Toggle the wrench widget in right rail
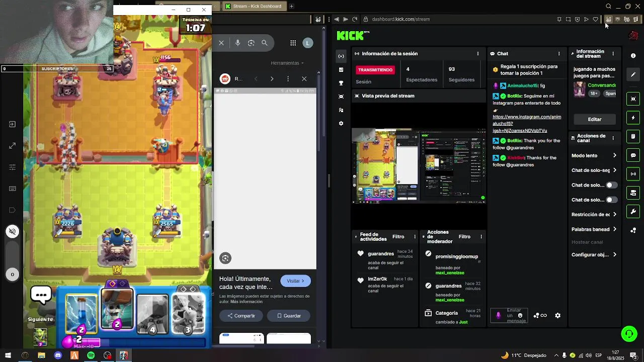 633,211
